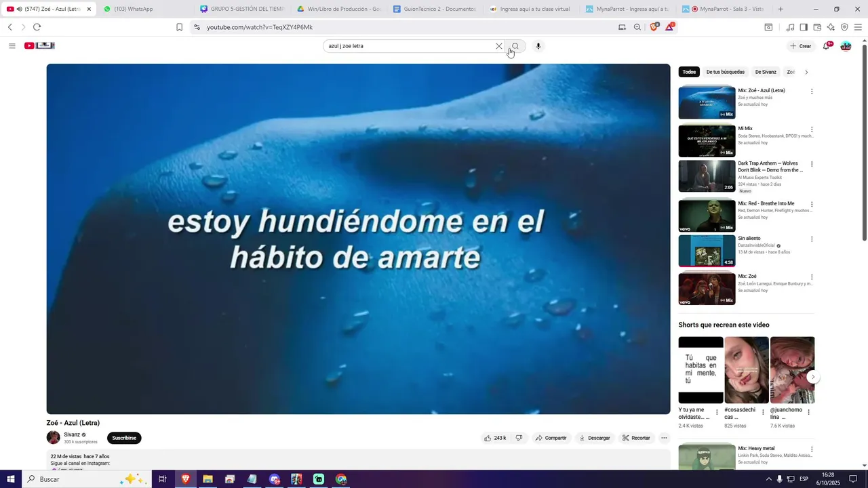Open Sin aliento video title

[749, 239]
